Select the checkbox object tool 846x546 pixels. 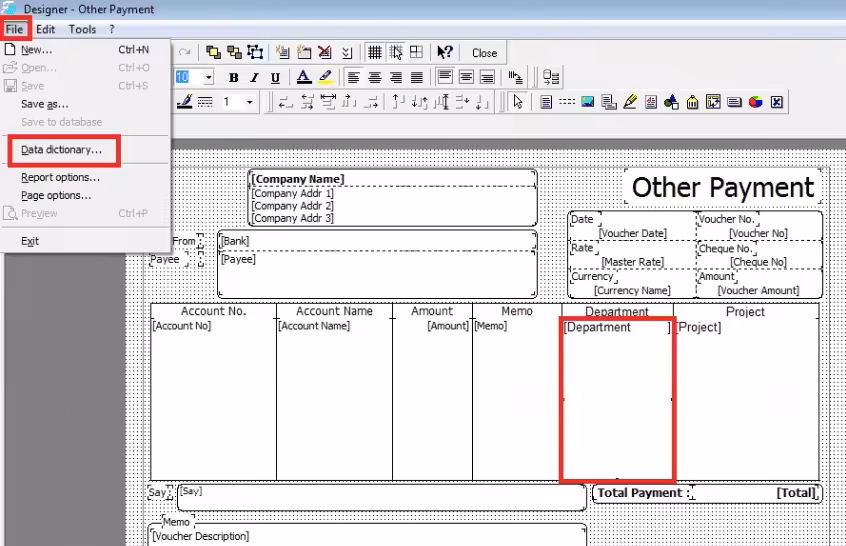point(776,102)
